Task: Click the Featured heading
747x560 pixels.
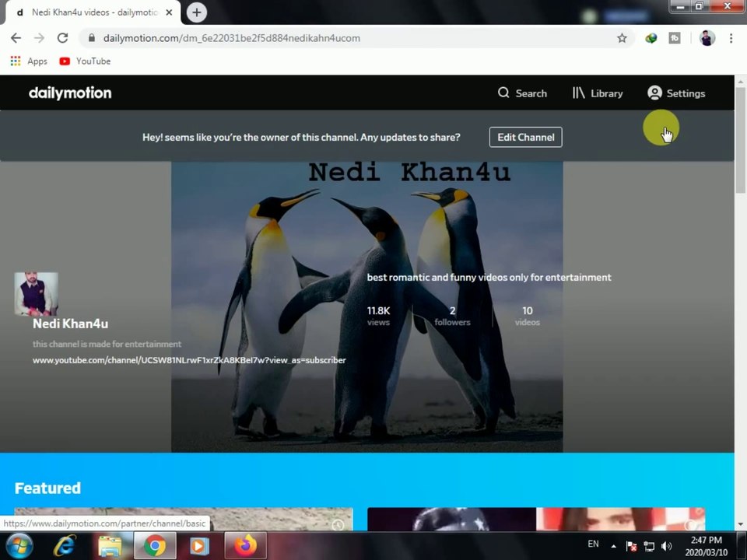Action: [47, 488]
